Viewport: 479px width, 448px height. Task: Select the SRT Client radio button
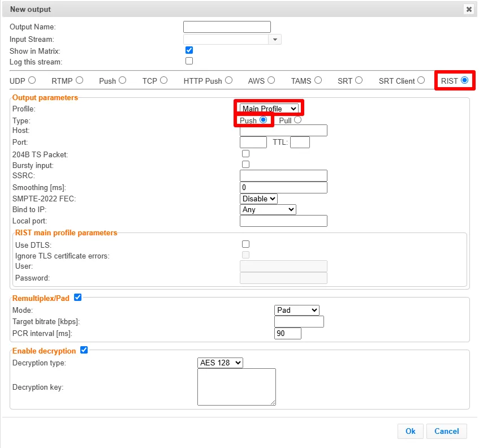point(421,80)
